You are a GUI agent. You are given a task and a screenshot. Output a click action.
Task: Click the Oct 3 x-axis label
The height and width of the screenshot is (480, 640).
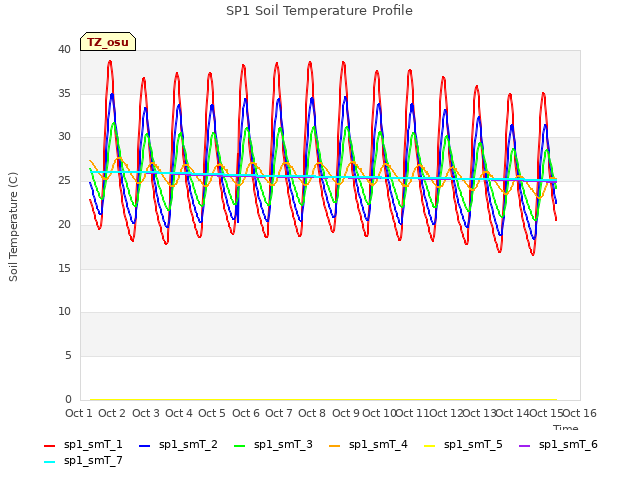(x=146, y=413)
